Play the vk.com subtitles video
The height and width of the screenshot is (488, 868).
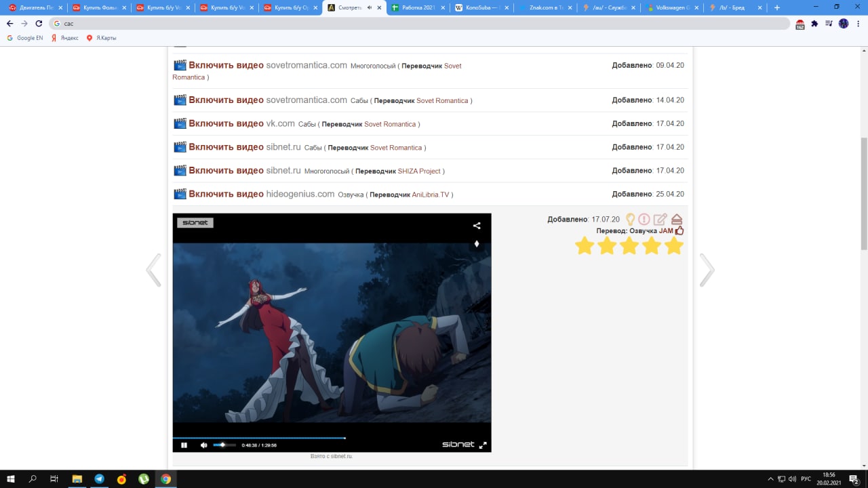pyautogui.click(x=226, y=123)
